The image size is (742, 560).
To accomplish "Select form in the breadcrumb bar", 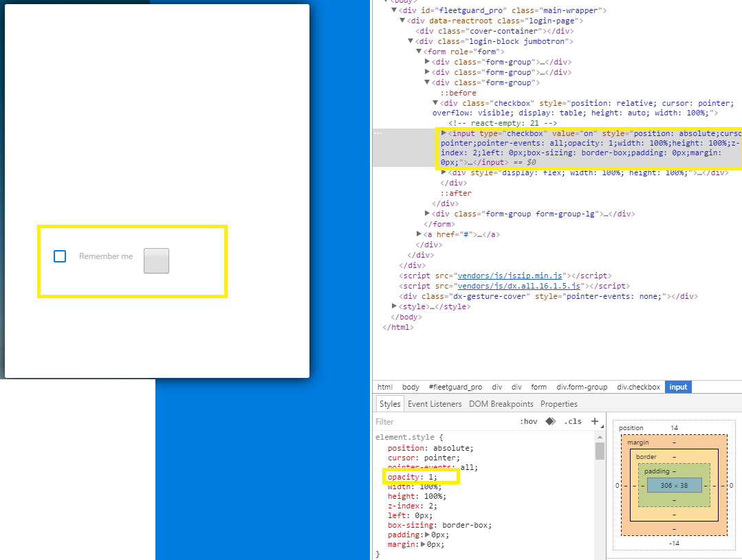I will pyautogui.click(x=538, y=387).
